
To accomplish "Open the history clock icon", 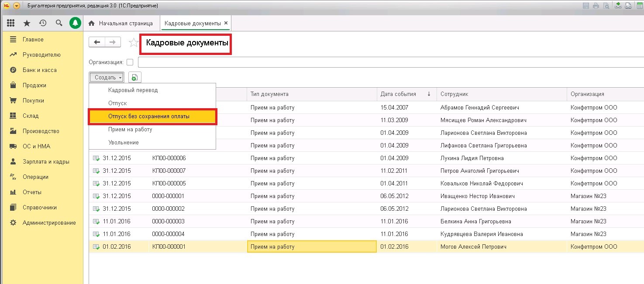I will coord(42,23).
